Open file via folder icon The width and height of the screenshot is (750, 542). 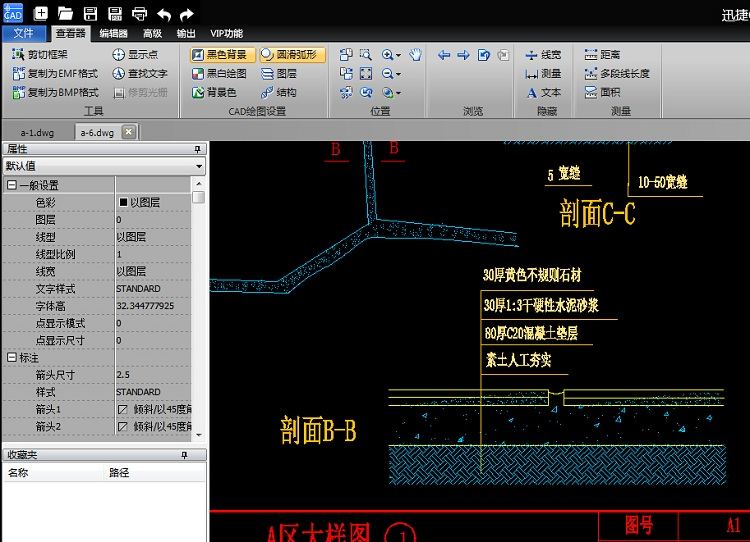65,14
